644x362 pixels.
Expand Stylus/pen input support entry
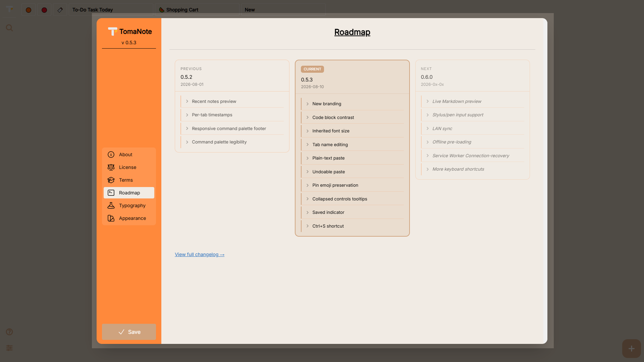pos(473,115)
